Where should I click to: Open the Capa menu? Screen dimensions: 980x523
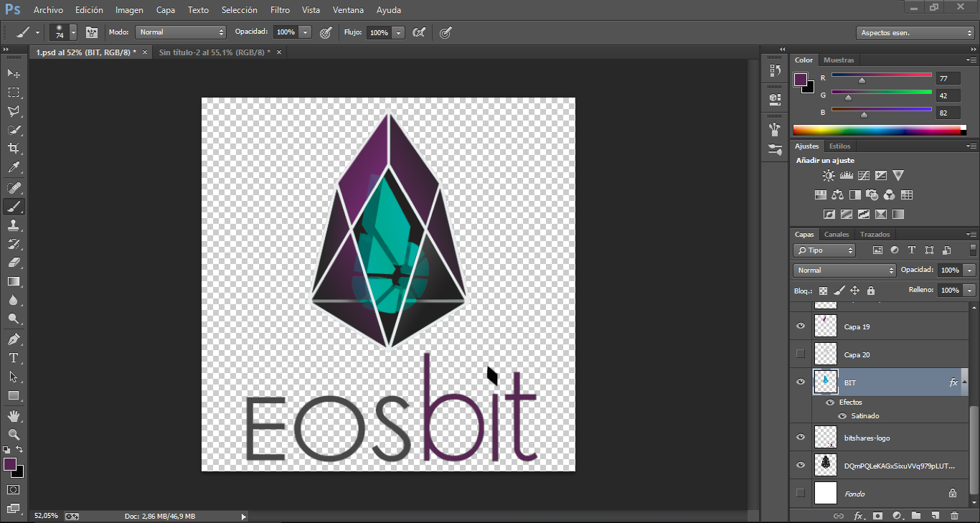(166, 10)
